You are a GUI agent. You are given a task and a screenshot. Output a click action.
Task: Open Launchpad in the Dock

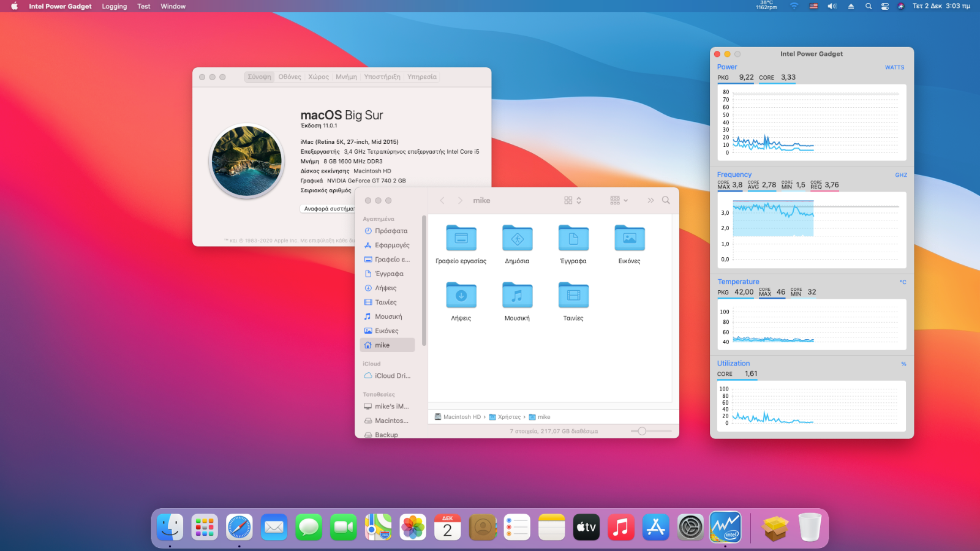pos(205,527)
